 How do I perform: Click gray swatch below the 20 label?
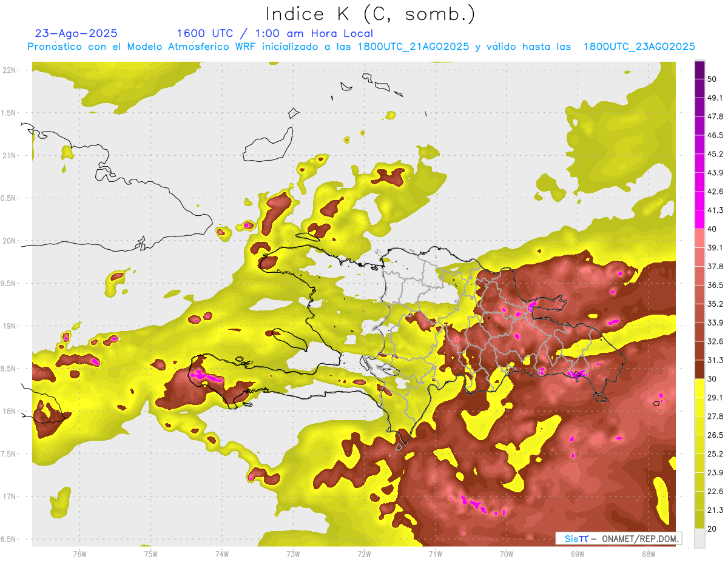coord(699,538)
